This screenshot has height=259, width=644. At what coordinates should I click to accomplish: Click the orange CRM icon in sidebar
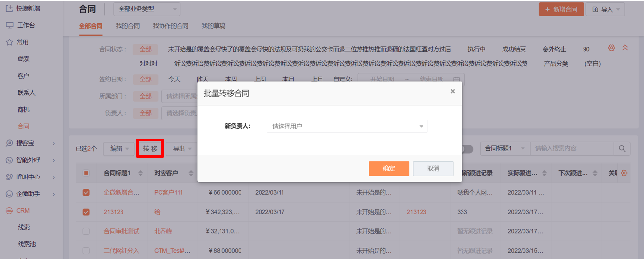pyautogui.click(x=9, y=211)
